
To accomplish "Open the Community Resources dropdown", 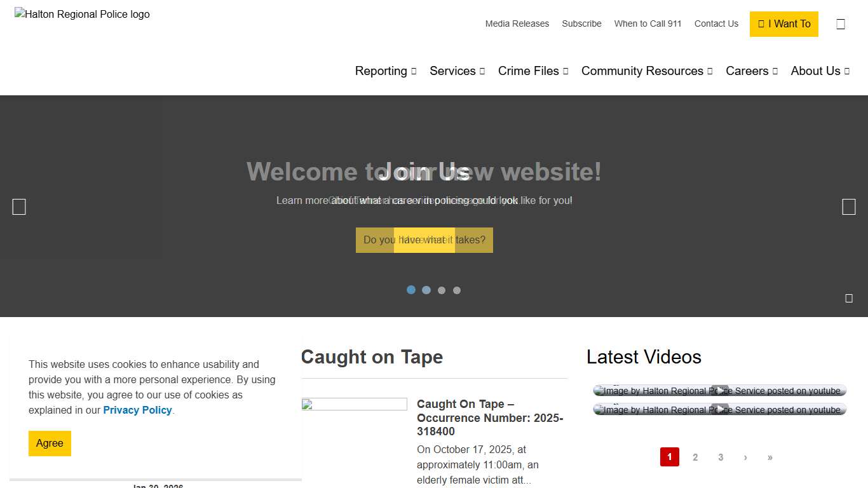I will pos(646,71).
